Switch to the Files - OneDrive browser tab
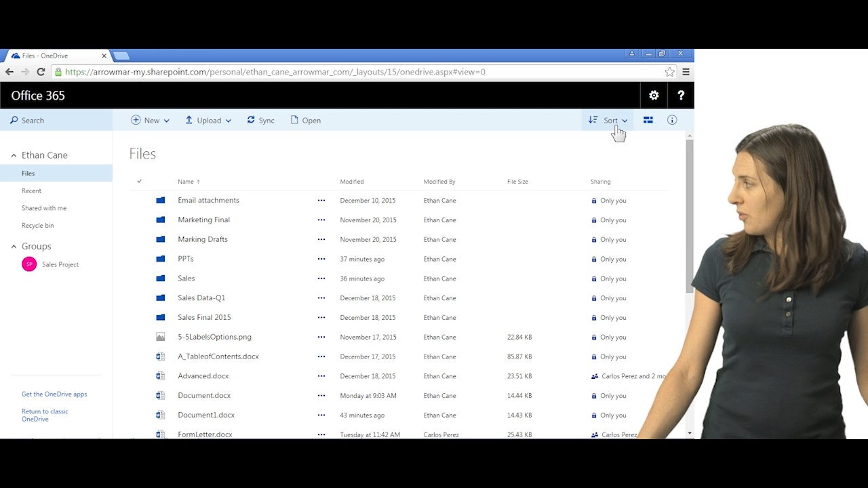This screenshot has width=868, height=488. point(57,56)
